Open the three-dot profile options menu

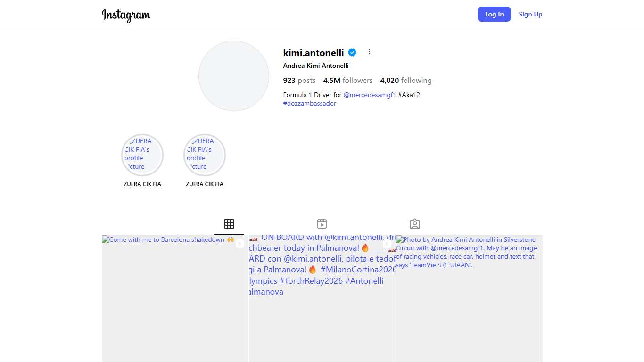(370, 52)
